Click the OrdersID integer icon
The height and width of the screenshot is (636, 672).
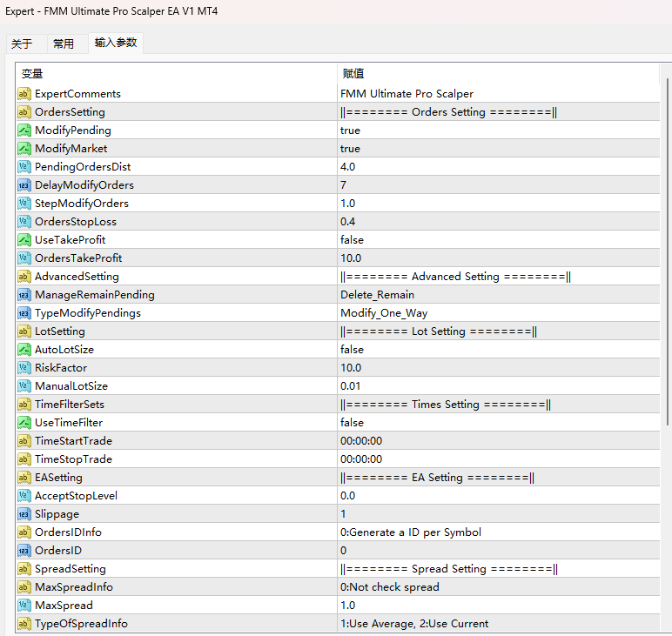pos(24,551)
